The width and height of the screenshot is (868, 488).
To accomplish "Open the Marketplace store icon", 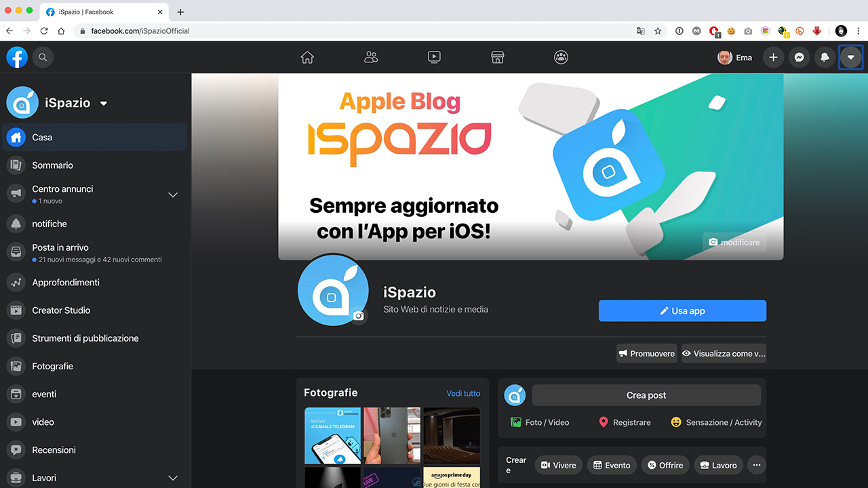I will tap(498, 58).
